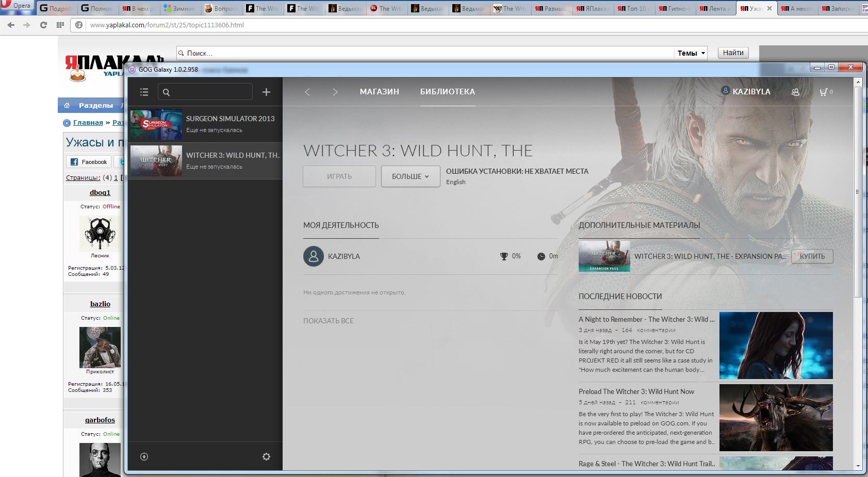This screenshot has height=477, width=868.
Task: Open Opera speed dial grid icon
Action: [60, 25]
